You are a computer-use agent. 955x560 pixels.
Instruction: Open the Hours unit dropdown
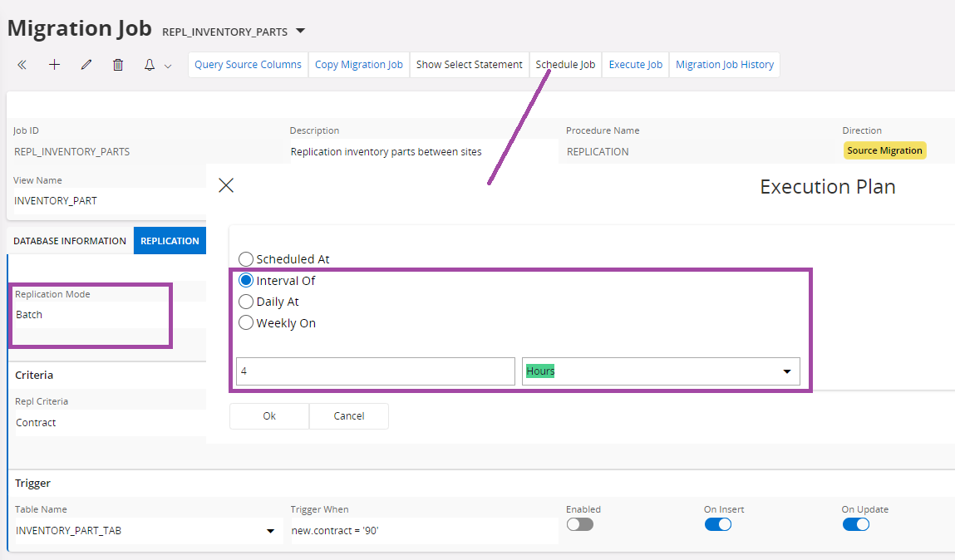point(786,371)
